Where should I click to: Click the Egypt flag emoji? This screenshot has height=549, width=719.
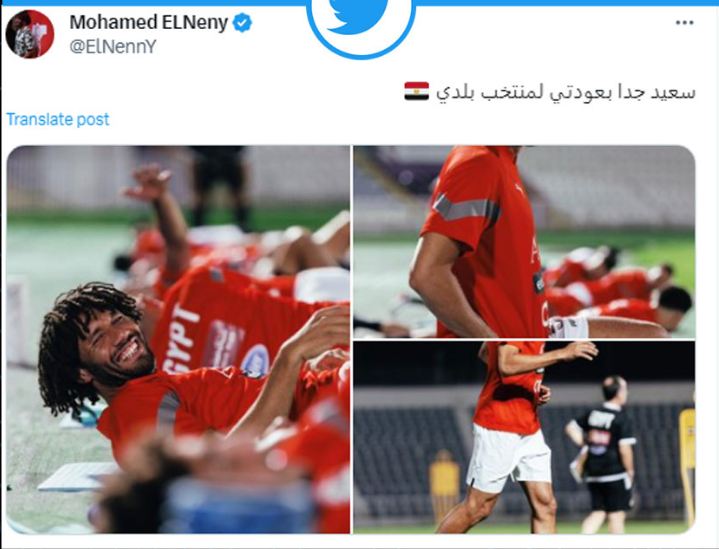click(x=416, y=91)
